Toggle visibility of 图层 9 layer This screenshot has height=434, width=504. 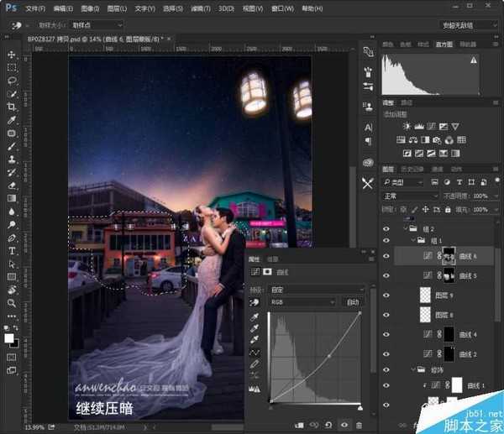[x=386, y=295]
